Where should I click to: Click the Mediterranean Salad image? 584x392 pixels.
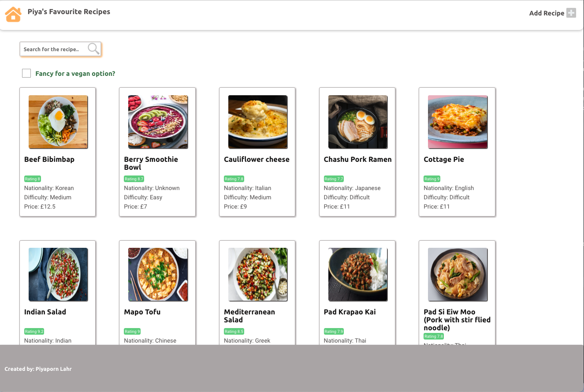257,274
